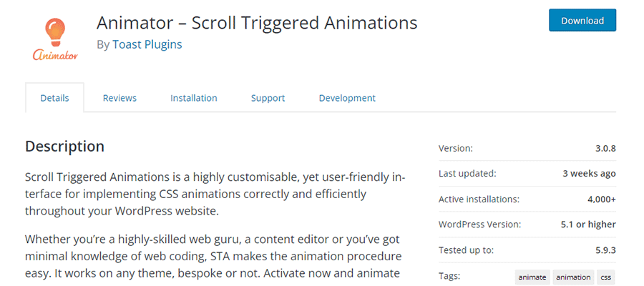View the Development tab
The height and width of the screenshot is (286, 644).
coord(347,98)
